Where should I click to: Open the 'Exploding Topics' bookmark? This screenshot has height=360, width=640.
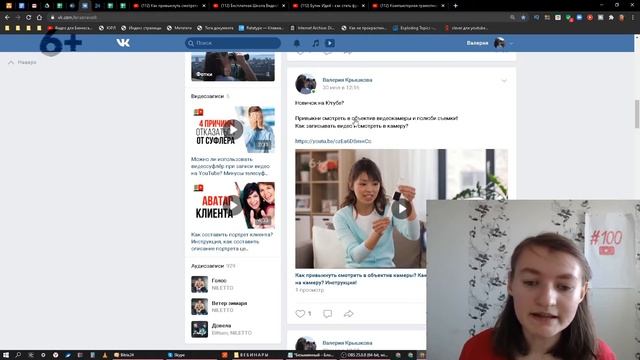coord(415,28)
